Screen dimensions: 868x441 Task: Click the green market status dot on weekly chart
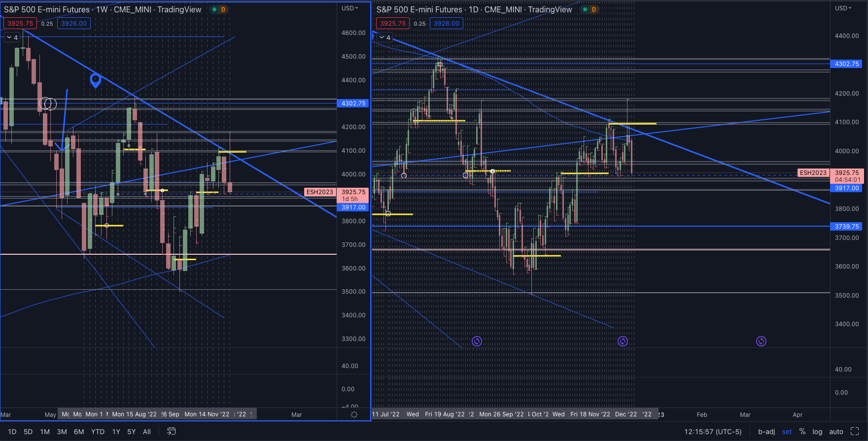[214, 9]
